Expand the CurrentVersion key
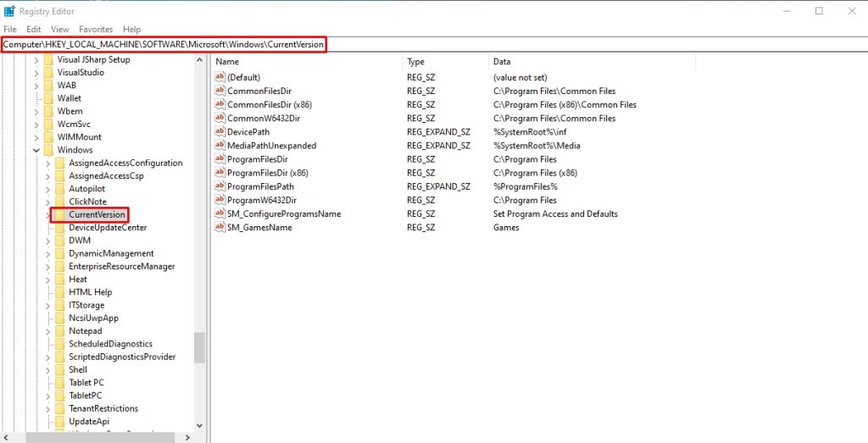 pyautogui.click(x=48, y=214)
